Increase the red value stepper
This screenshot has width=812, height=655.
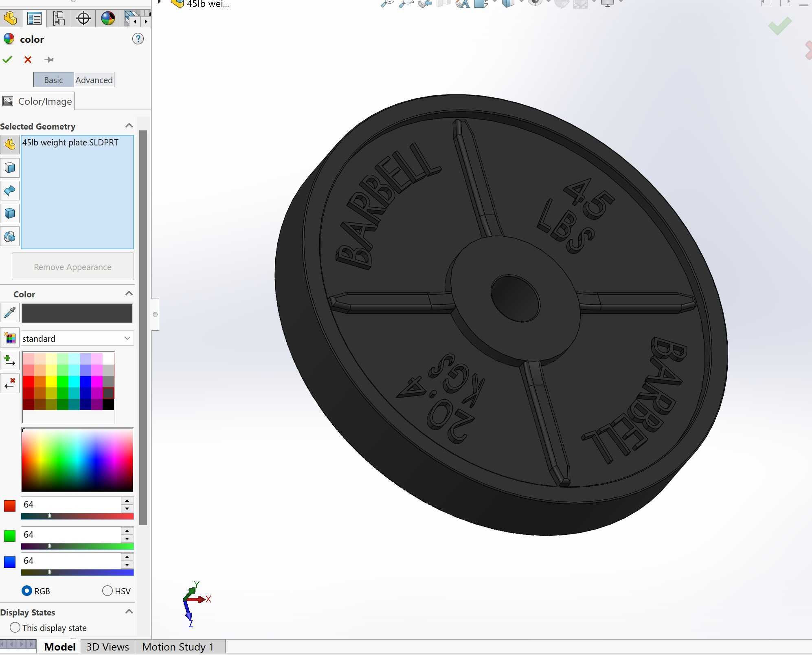click(x=127, y=501)
